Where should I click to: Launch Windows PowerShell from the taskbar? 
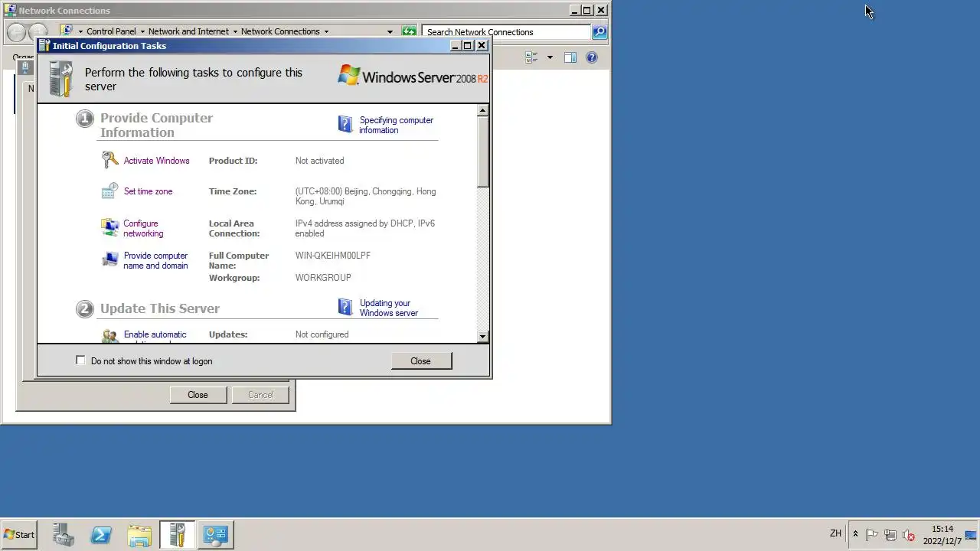point(101,534)
